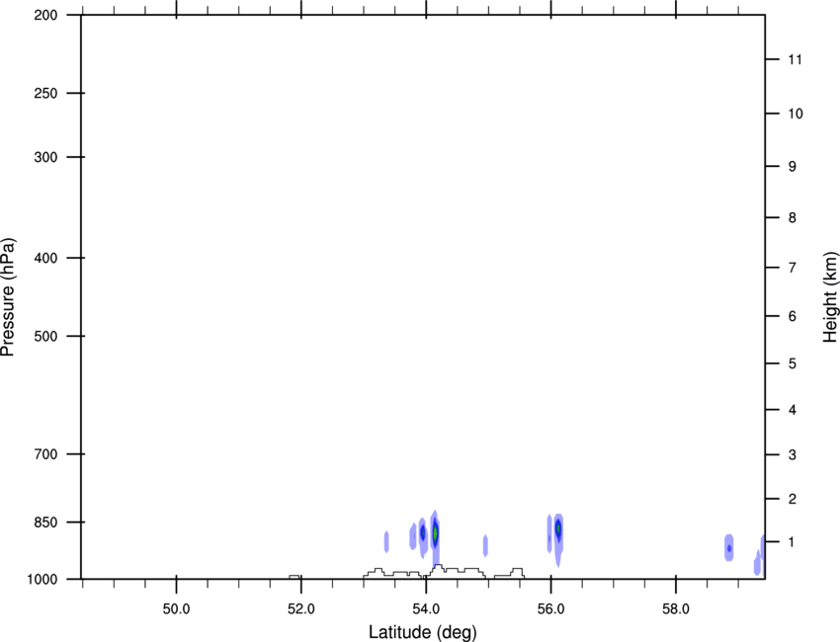
Task: Click the small terrain outline near 51.9 latitude
Action: pos(294,577)
